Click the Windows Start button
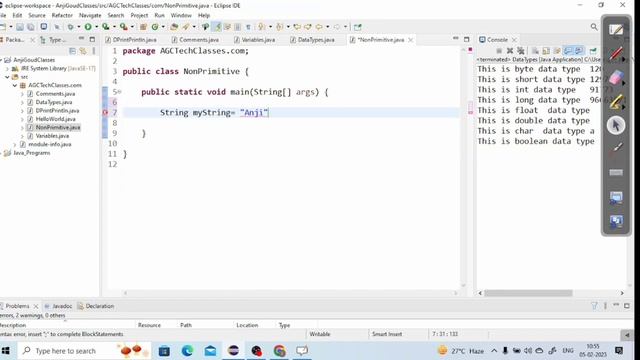Screen dimensions: 640x360 [6, 351]
